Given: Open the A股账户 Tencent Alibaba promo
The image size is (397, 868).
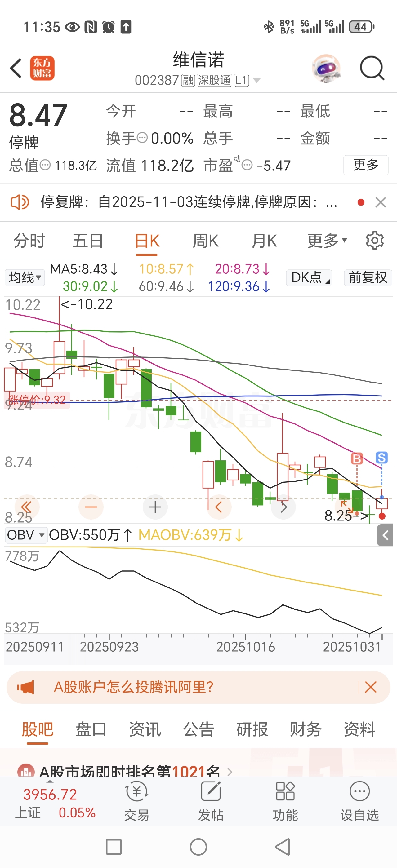Looking at the screenshot, I should click(x=134, y=687).
